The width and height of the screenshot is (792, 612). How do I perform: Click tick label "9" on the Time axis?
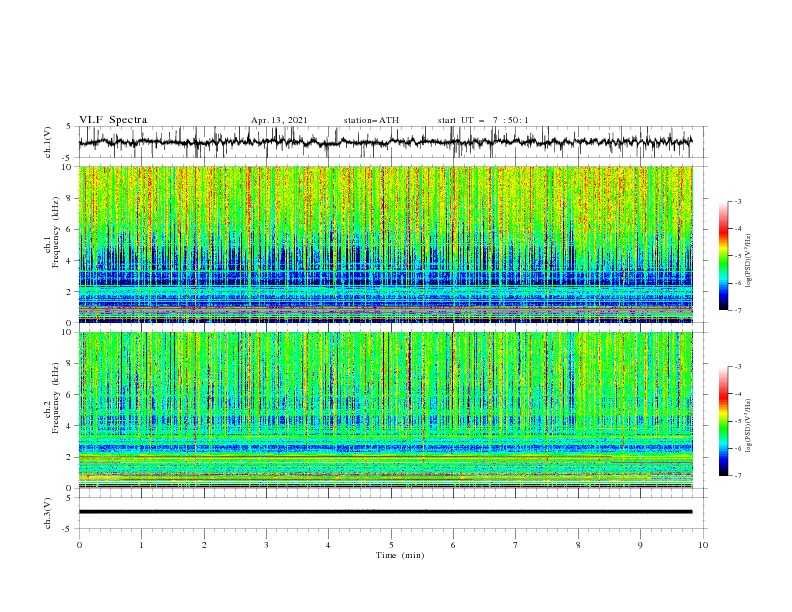(640, 545)
